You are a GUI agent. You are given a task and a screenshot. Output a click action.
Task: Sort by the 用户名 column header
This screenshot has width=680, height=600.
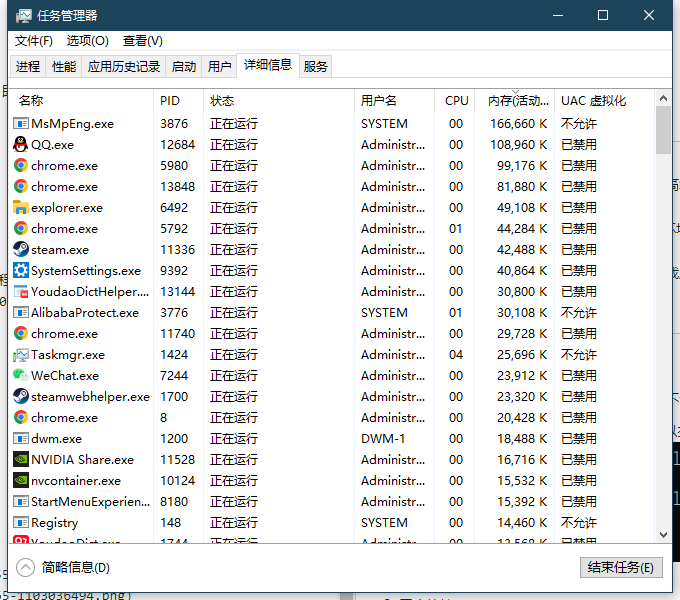click(x=394, y=101)
